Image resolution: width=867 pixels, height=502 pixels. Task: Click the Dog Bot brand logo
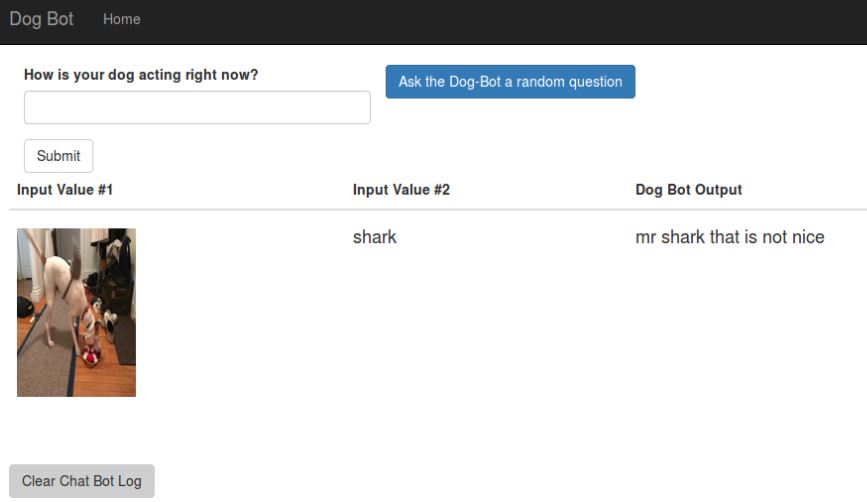click(x=41, y=19)
